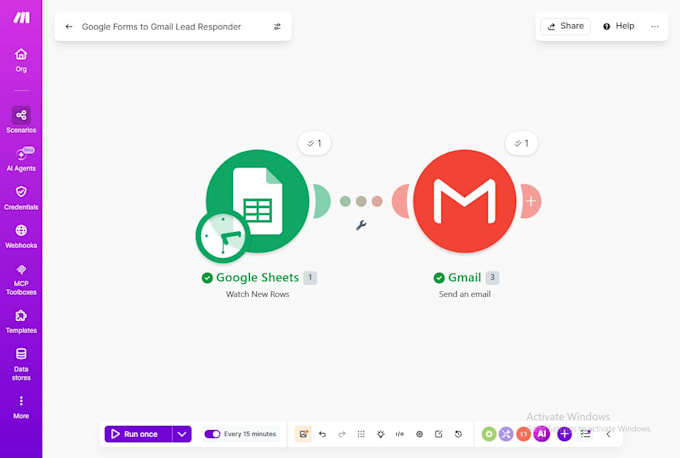Open the notes icon
Viewport: 680px width, 458px height.
pos(438,434)
